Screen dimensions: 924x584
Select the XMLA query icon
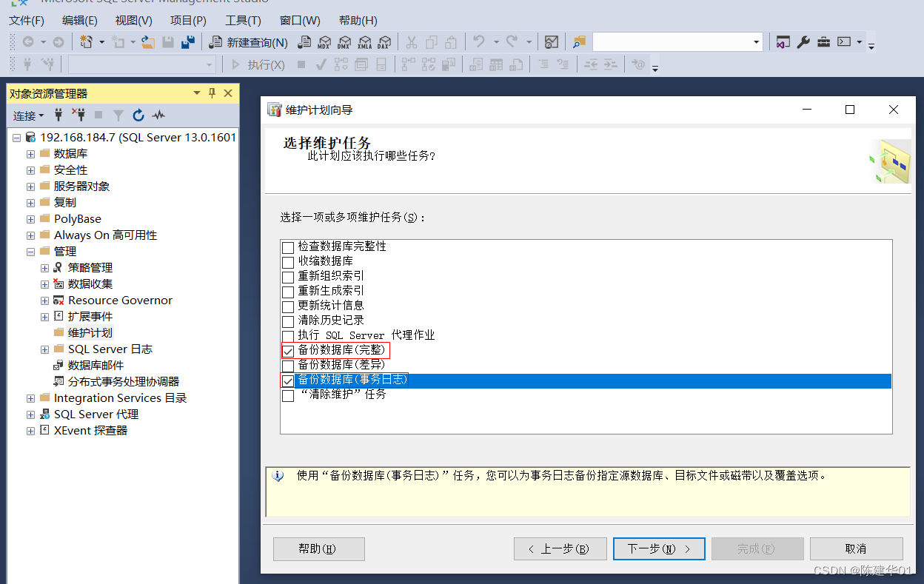pos(364,41)
